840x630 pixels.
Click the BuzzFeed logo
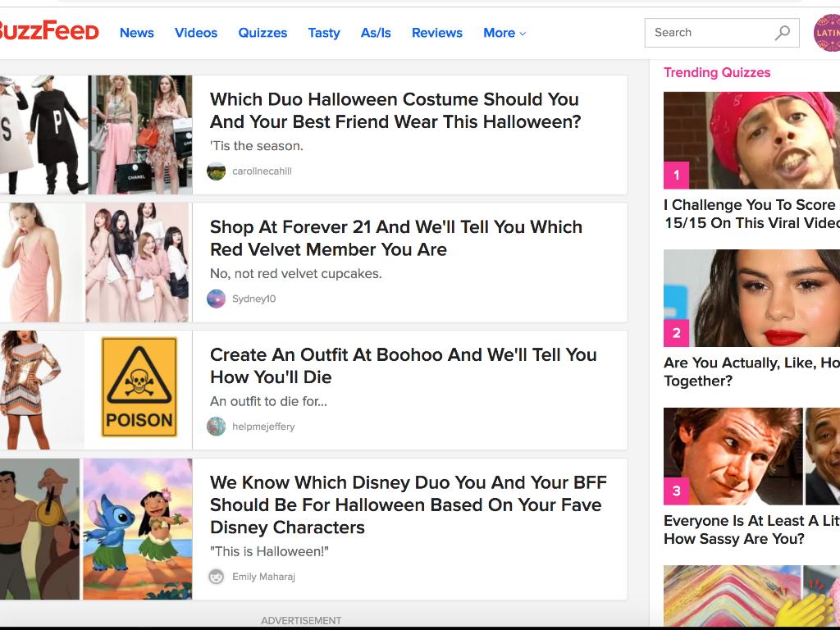tap(48, 32)
